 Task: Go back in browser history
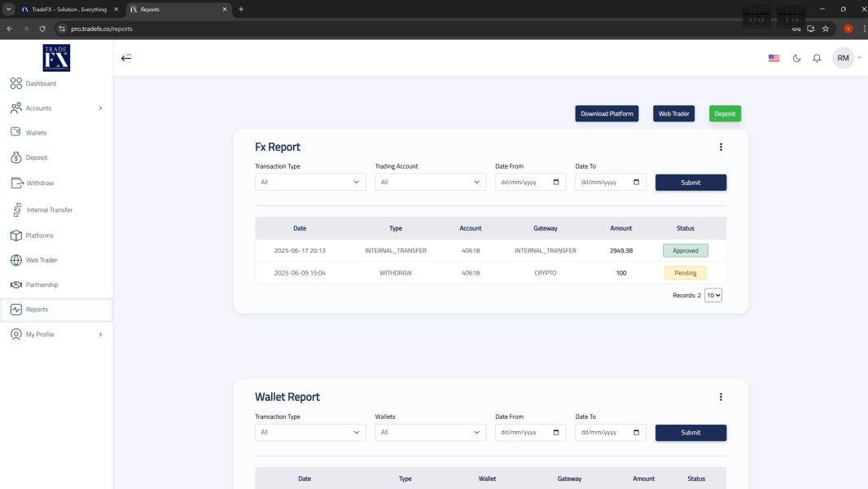pyautogui.click(x=10, y=29)
